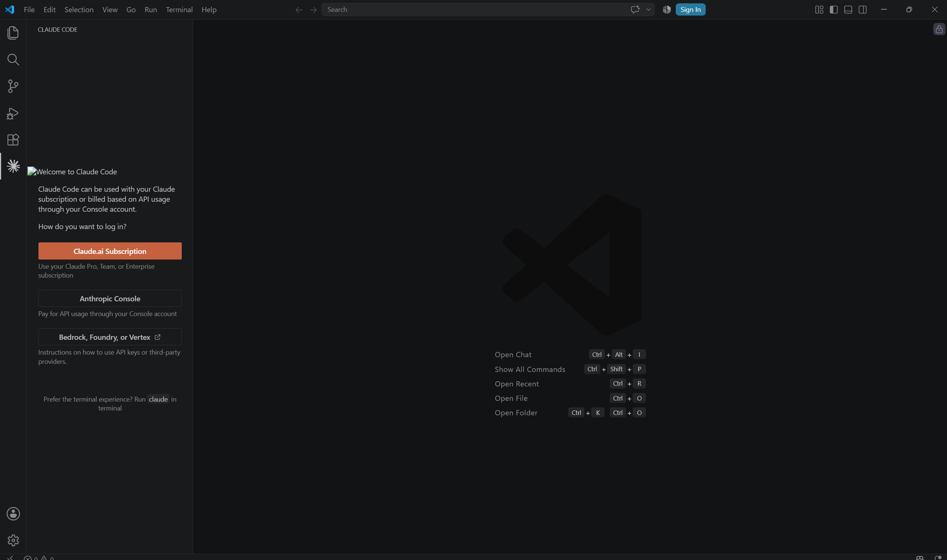Toggle the primary side bar
947x560 pixels.
coord(834,9)
